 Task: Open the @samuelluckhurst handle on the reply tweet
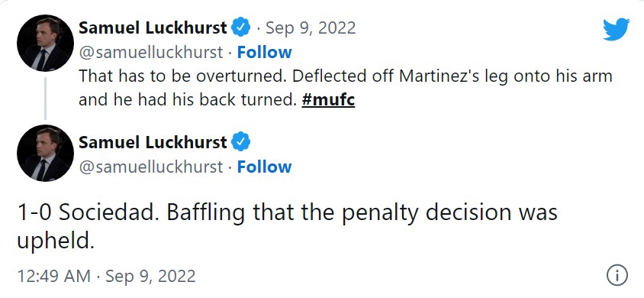pyautogui.click(x=151, y=167)
